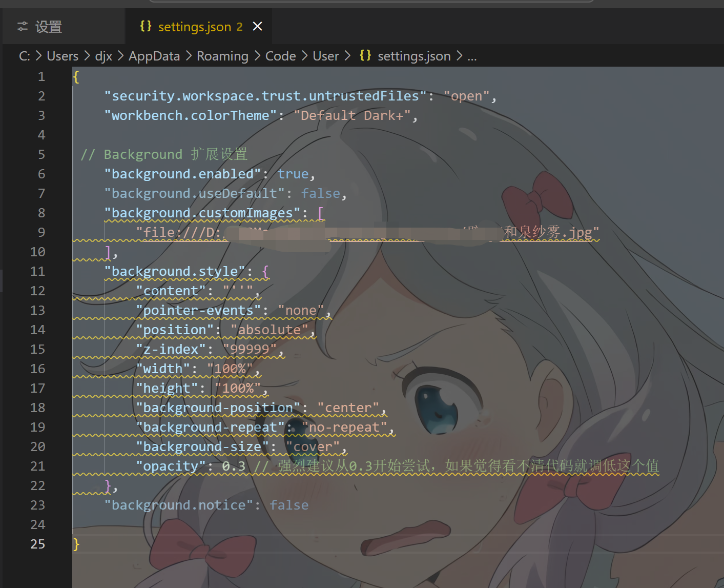Click "background-repeat" key text
The image size is (724, 588).
211,428
